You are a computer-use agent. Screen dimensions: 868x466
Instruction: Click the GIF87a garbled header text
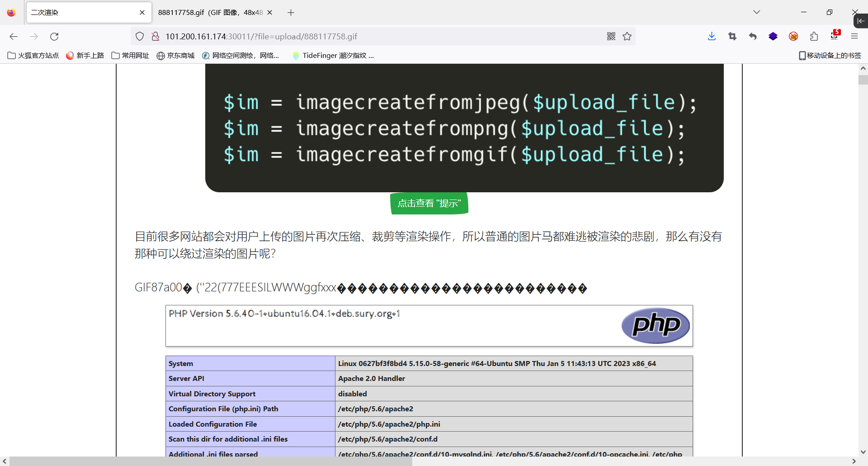[361, 288]
